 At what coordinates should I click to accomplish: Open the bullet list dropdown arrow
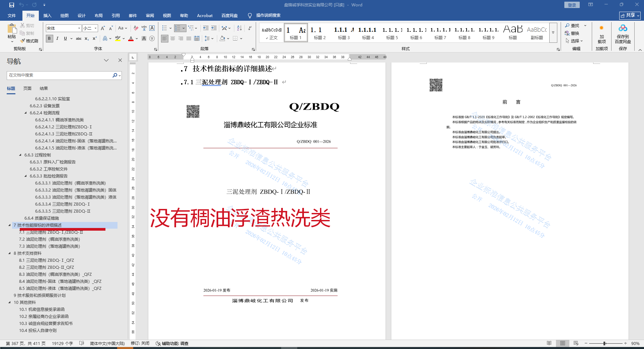point(170,28)
